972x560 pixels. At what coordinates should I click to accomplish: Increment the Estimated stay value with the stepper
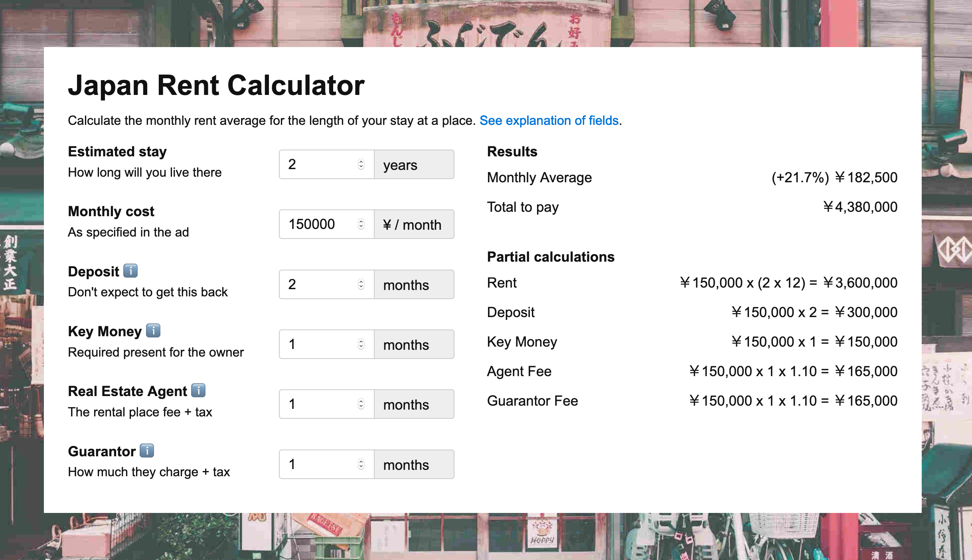(360, 162)
